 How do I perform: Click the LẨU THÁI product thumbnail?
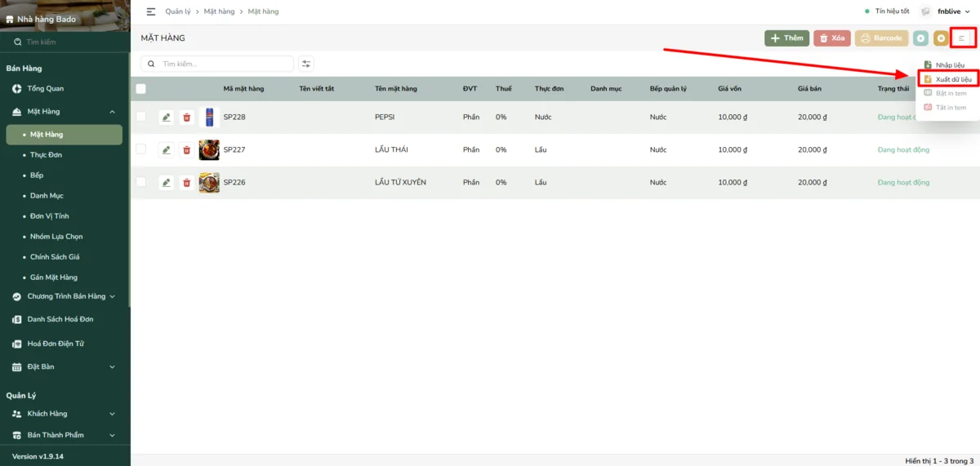[x=209, y=150]
